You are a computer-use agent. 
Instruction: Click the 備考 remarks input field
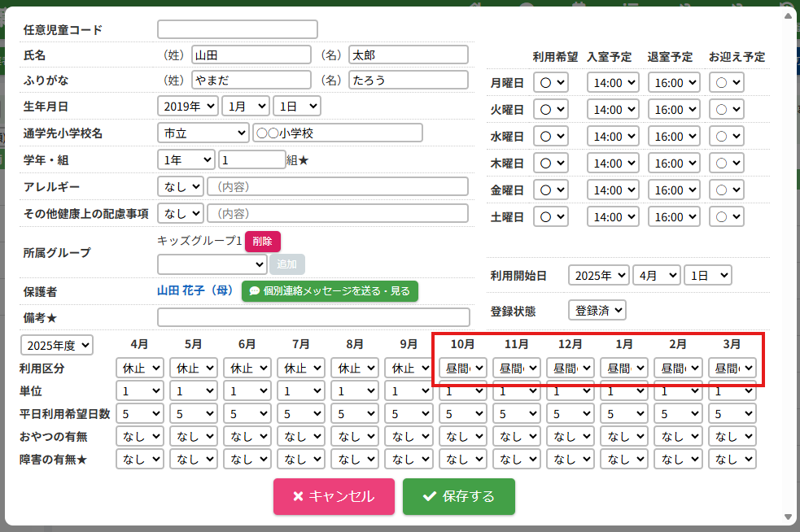[313, 317]
